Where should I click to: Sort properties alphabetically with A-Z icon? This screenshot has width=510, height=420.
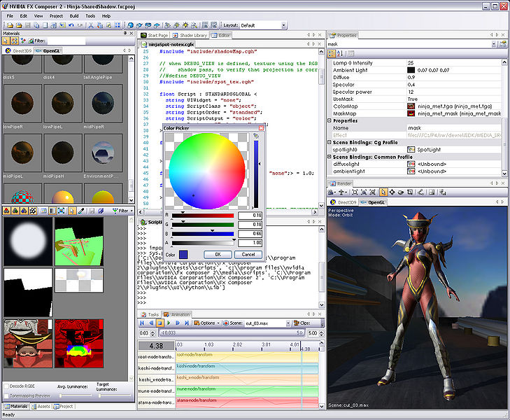click(x=341, y=52)
